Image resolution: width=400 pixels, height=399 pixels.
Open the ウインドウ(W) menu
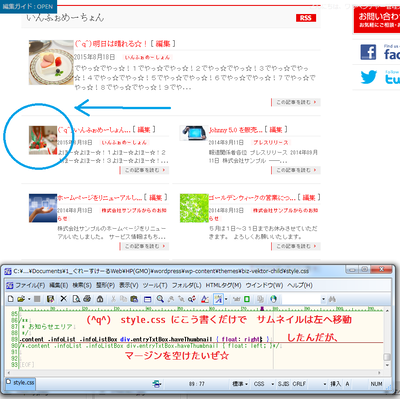(264, 285)
